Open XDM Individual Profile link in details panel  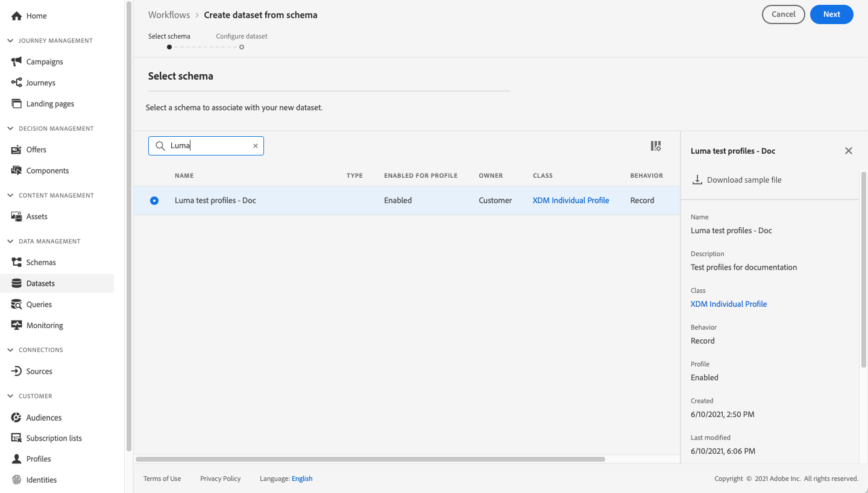(x=729, y=304)
